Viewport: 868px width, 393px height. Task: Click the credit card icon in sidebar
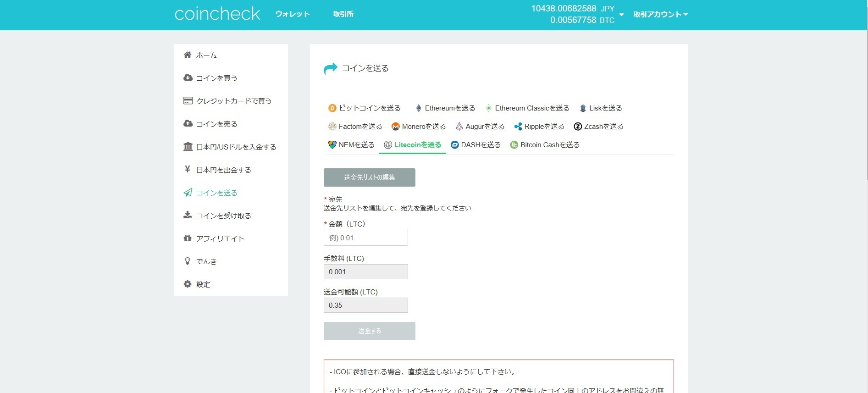(188, 100)
